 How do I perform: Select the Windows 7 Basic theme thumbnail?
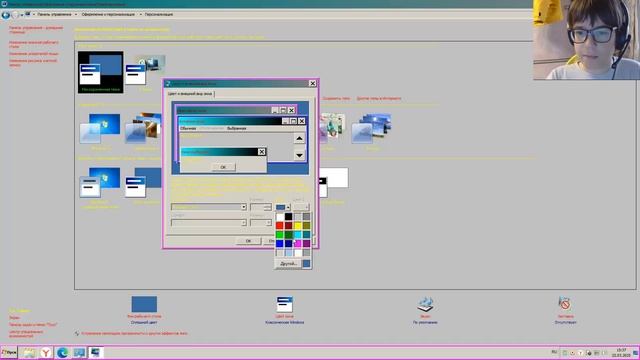coord(100,182)
